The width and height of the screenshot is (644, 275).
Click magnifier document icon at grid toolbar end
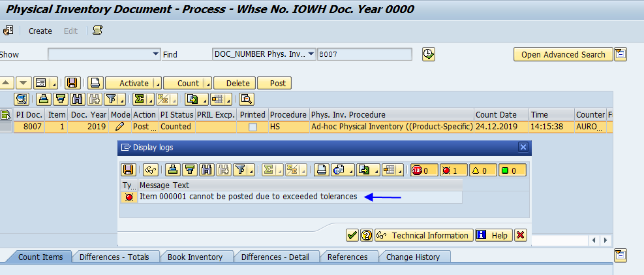coord(247,99)
